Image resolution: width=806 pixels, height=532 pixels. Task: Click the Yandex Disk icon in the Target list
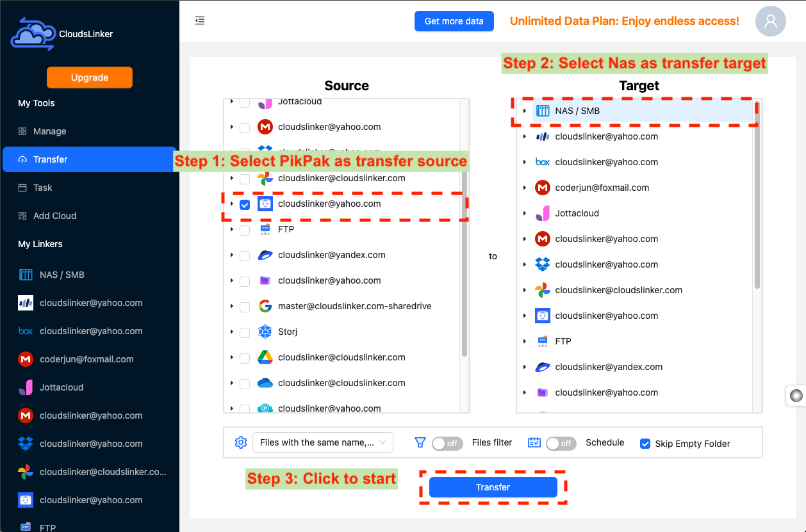coord(543,367)
